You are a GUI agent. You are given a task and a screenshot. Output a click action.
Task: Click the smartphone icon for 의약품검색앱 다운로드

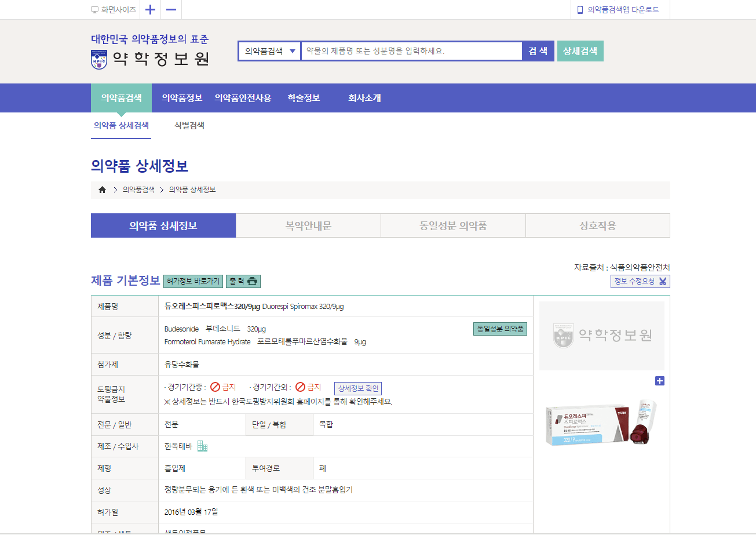580,9
